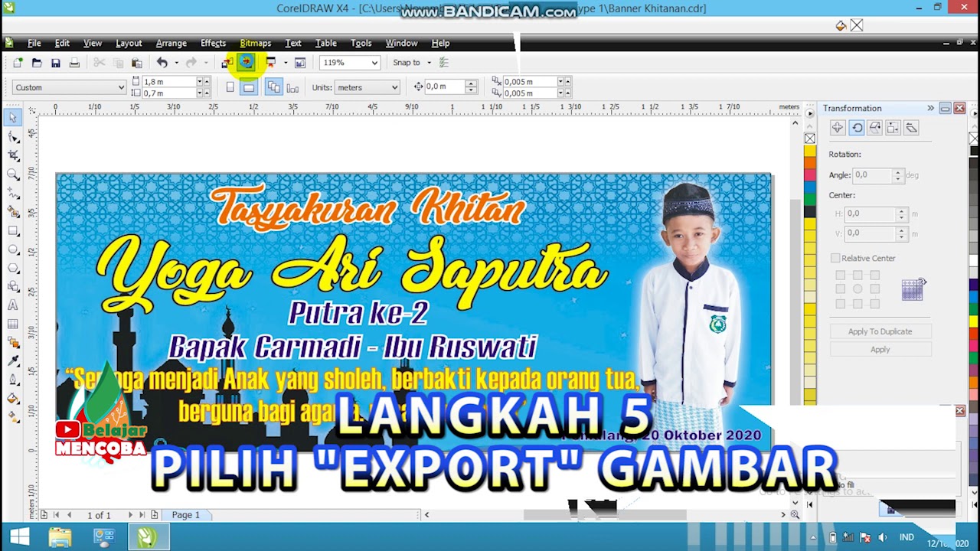Select the Table tool
The height and width of the screenshot is (551, 980).
click(x=13, y=324)
